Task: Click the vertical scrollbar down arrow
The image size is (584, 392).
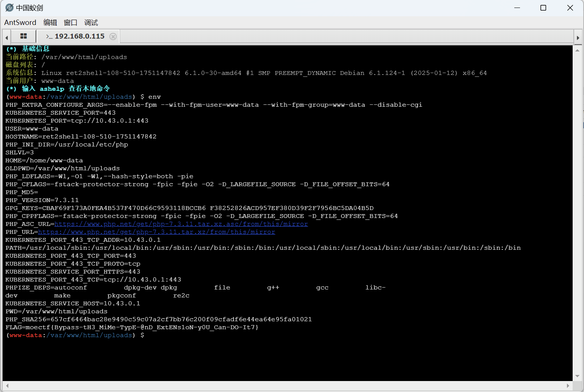Action: (x=577, y=376)
